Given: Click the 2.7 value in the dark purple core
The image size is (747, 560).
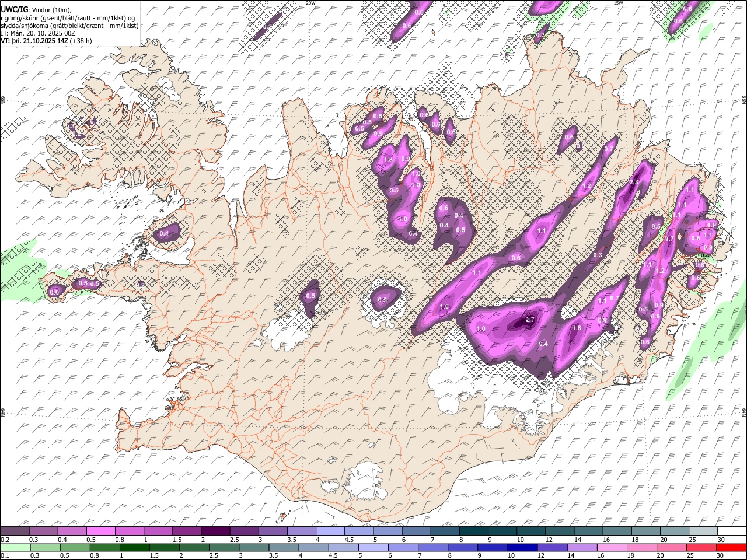Looking at the screenshot, I should point(530,320).
